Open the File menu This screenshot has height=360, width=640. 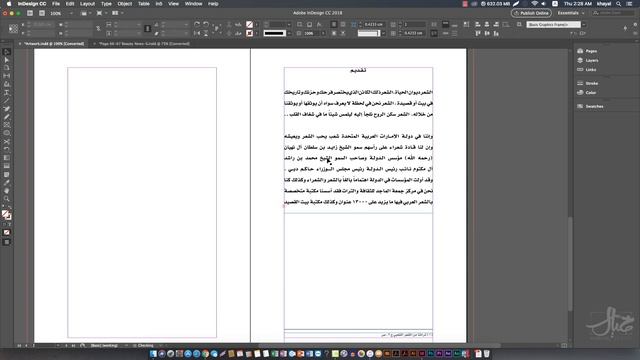[56, 4]
